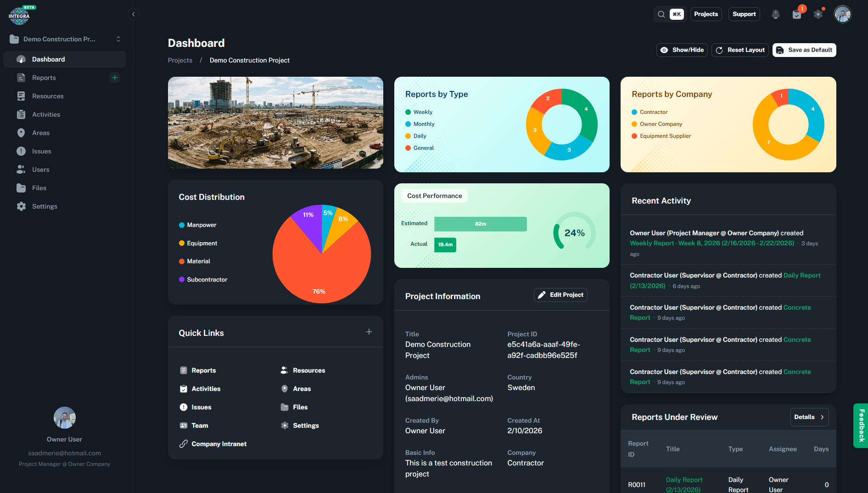Go to Dashboard in sidebar
The width and height of the screenshot is (868, 493).
pos(64,59)
